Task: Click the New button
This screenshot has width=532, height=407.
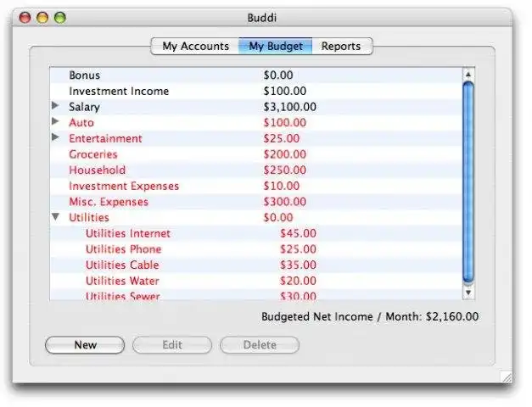Action: pos(85,345)
